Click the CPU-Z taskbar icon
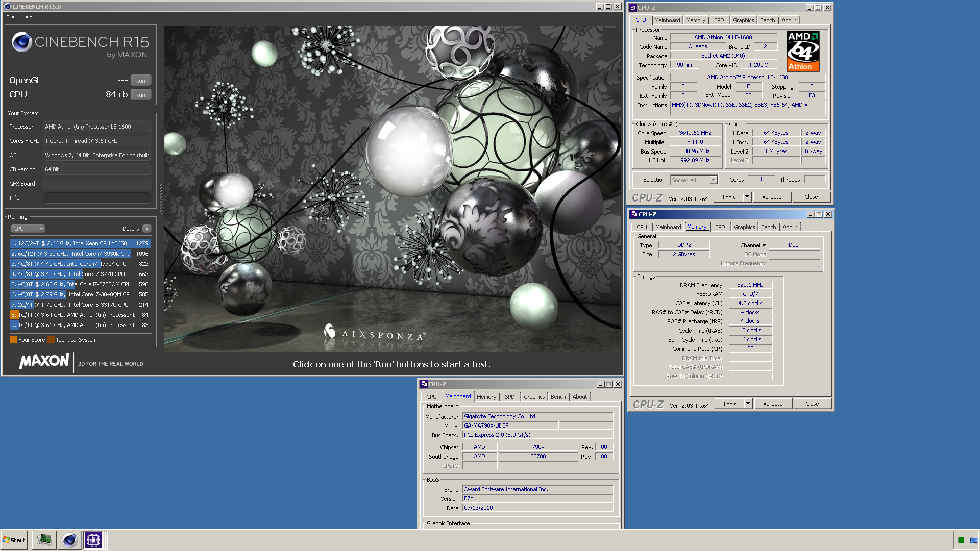 93,540
